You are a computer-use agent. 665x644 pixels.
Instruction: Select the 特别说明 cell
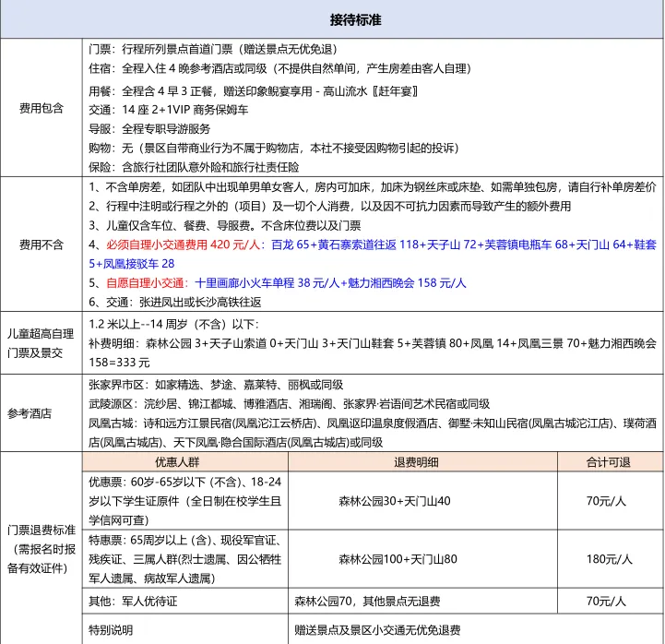pos(185,629)
